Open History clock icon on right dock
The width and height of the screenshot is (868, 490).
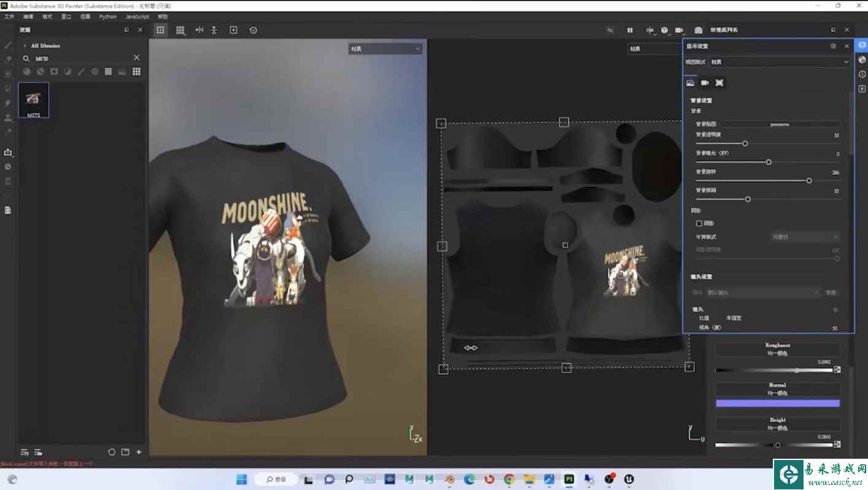point(862,74)
